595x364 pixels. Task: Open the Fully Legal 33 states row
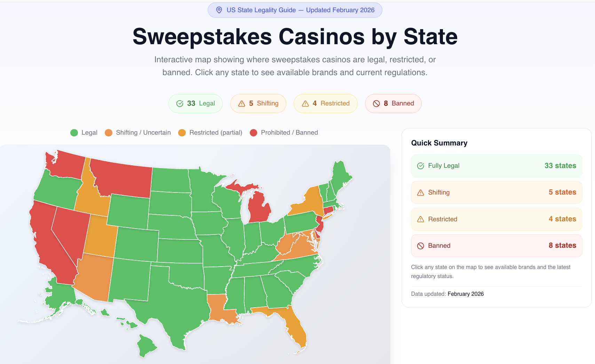click(497, 166)
